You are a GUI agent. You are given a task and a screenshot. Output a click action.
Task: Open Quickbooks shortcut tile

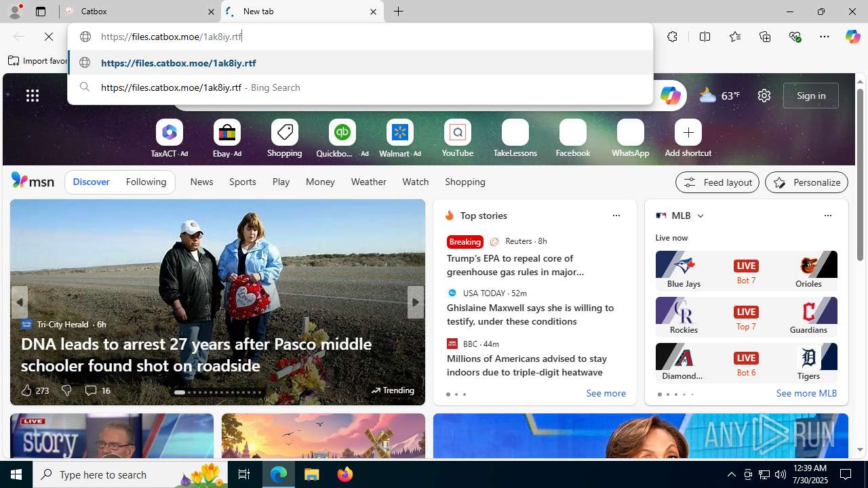[342, 139]
